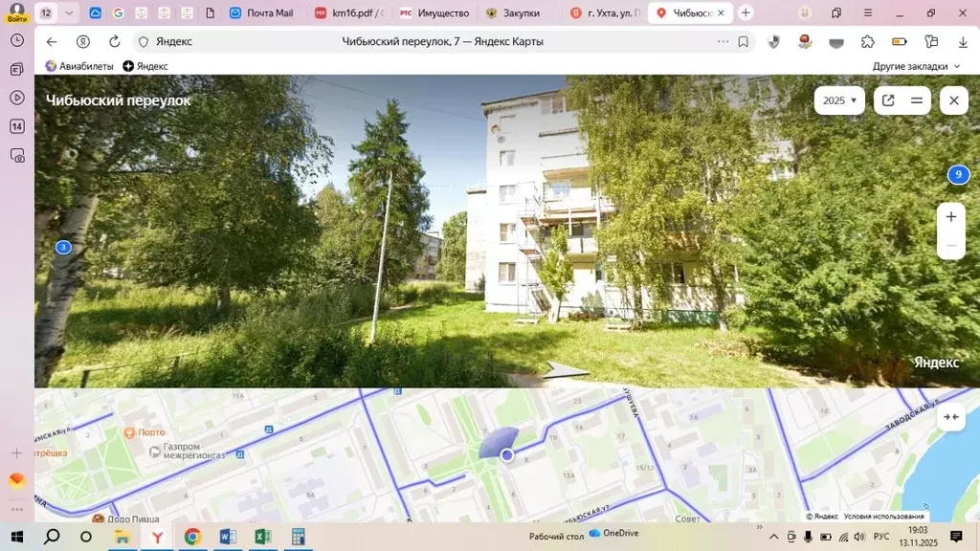Open the screenshot tool in the sidebar
The height and width of the screenshot is (551, 980).
16,155
